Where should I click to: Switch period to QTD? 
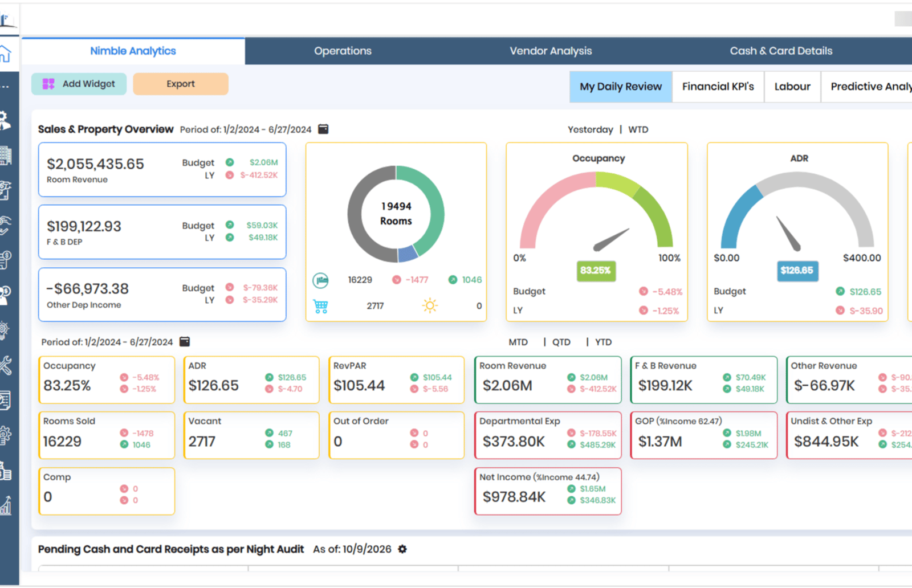(561, 342)
